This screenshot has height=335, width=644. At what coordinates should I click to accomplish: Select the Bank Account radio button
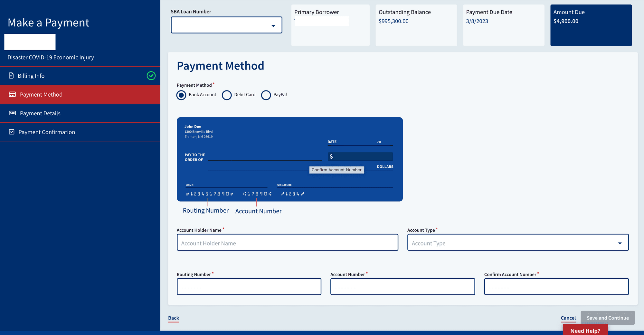181,95
